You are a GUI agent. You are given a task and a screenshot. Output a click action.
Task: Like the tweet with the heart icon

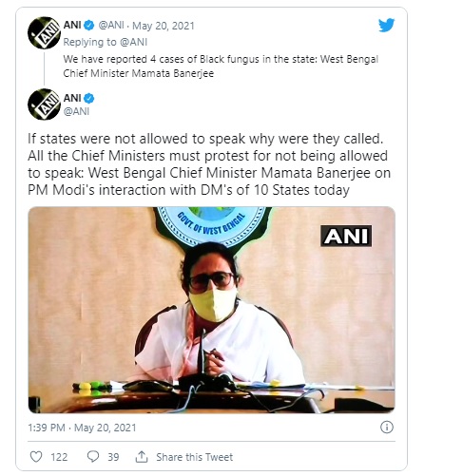point(36,457)
